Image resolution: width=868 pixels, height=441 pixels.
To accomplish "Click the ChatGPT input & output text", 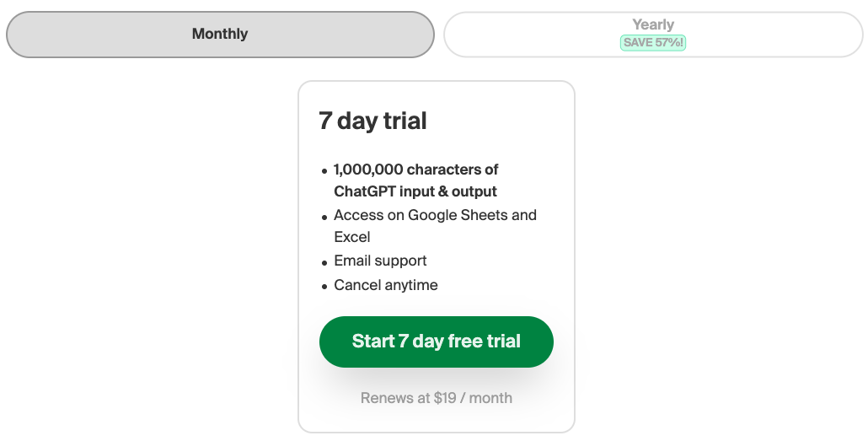I will click(x=415, y=191).
